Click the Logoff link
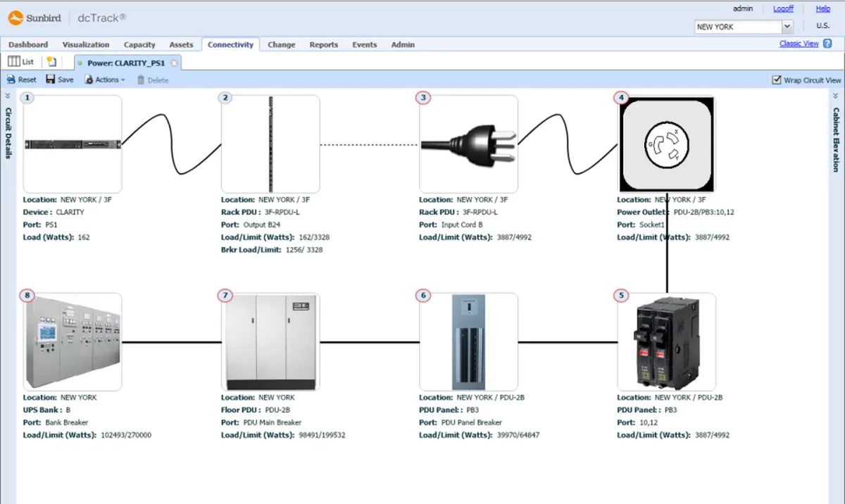This screenshot has height=504, width=845. coord(783,8)
